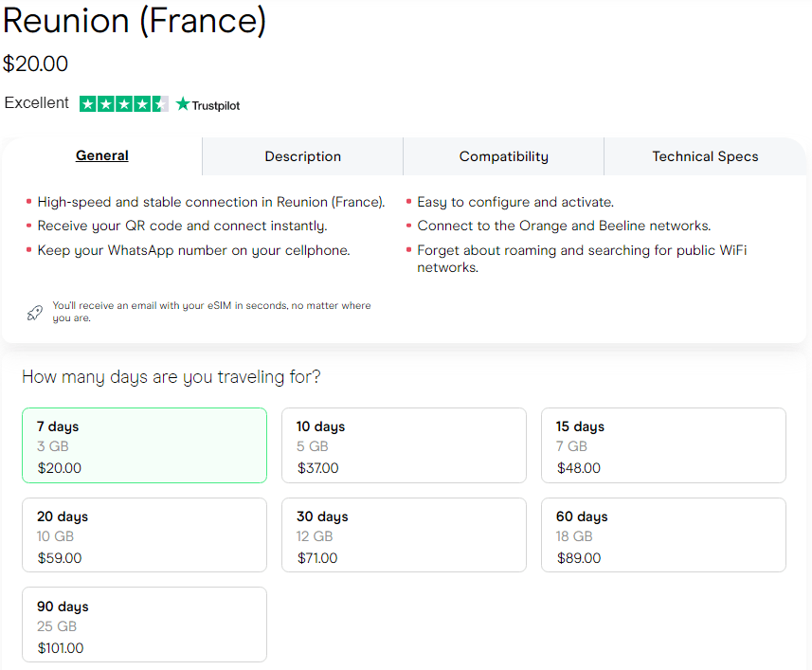Click the Excellent rating label

coord(37,103)
